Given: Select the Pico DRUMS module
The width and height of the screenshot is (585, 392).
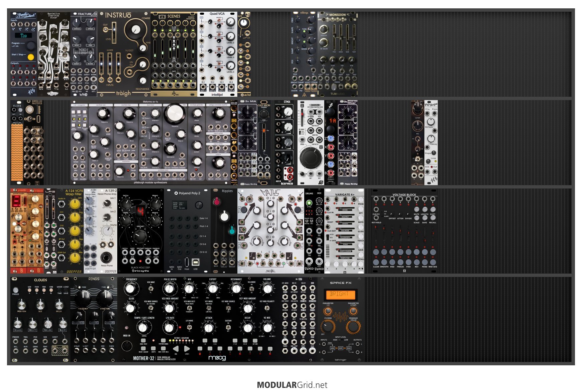Looking at the screenshot, I should [x=309, y=231].
